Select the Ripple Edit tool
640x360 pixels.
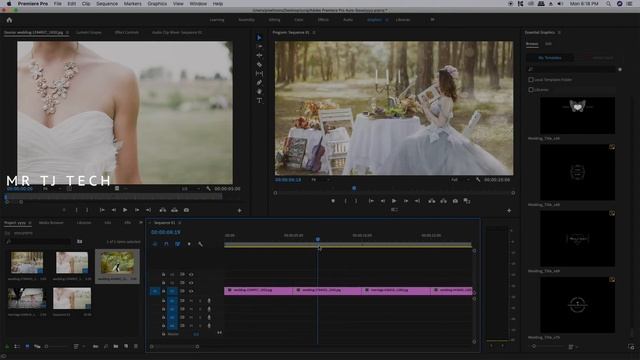[x=259, y=56]
